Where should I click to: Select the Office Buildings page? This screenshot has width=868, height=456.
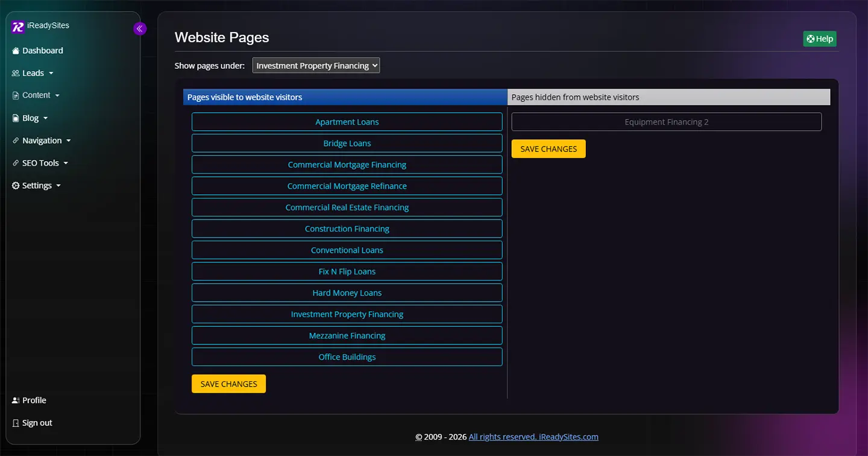(x=347, y=357)
